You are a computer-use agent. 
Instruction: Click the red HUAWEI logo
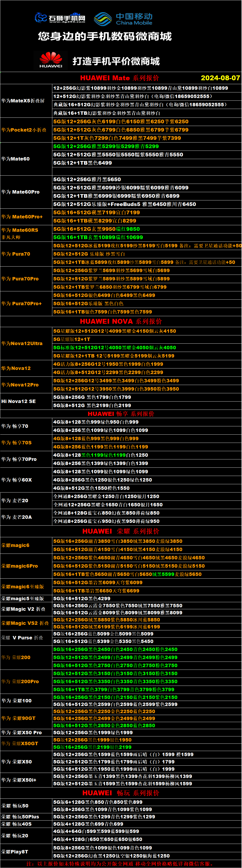(51, 60)
